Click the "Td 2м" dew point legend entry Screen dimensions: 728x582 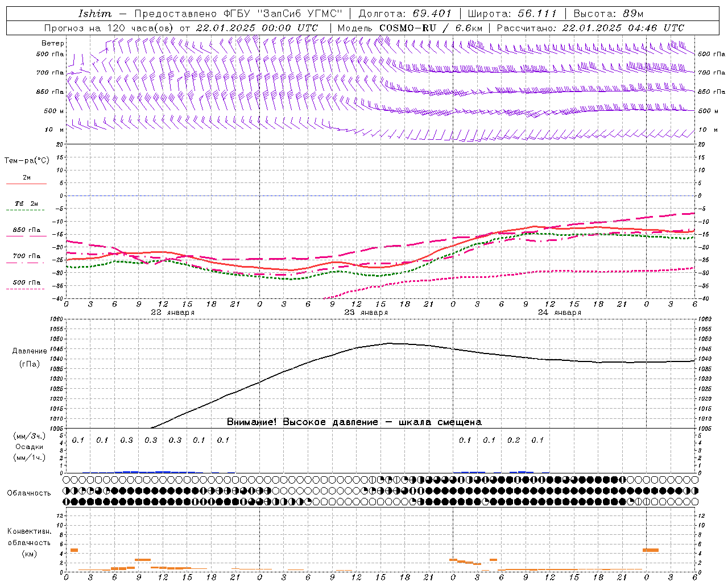click(x=27, y=203)
